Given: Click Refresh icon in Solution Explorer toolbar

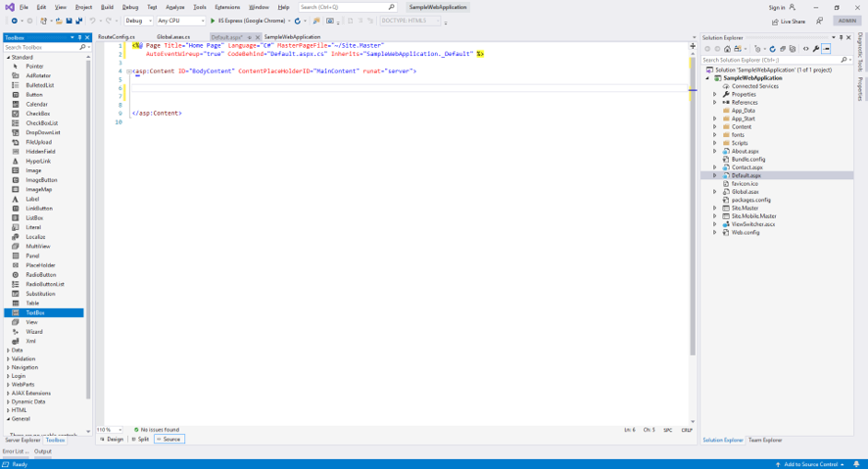Looking at the screenshot, I should click(773, 49).
